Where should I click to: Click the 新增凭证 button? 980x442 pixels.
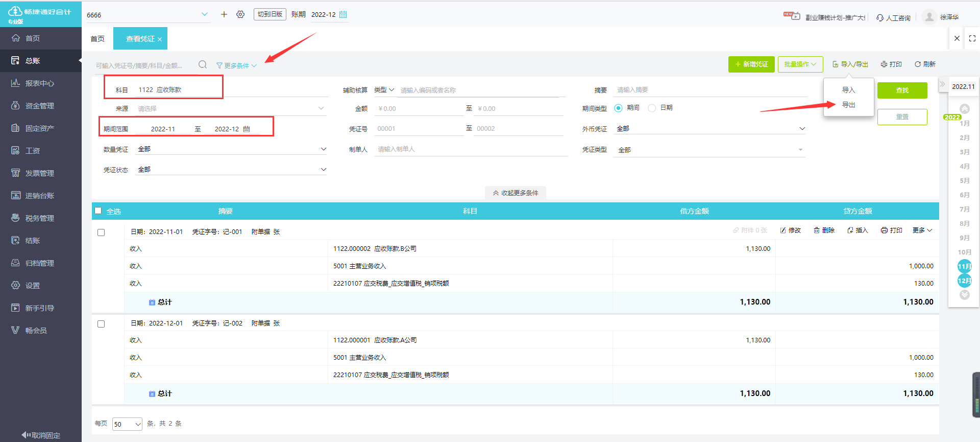coord(751,64)
